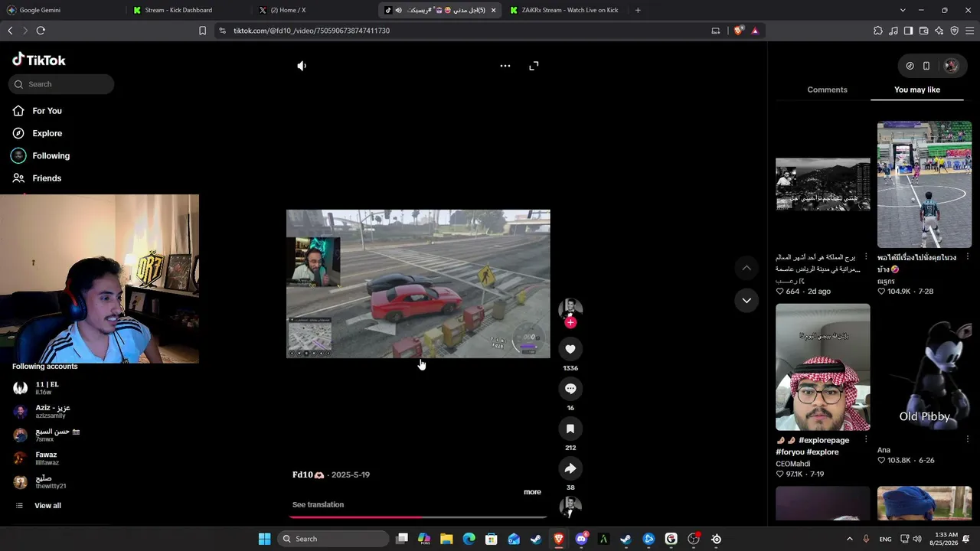Viewport: 980px width, 551px height.
Task: Open Discord from the taskbar
Action: pos(581,539)
